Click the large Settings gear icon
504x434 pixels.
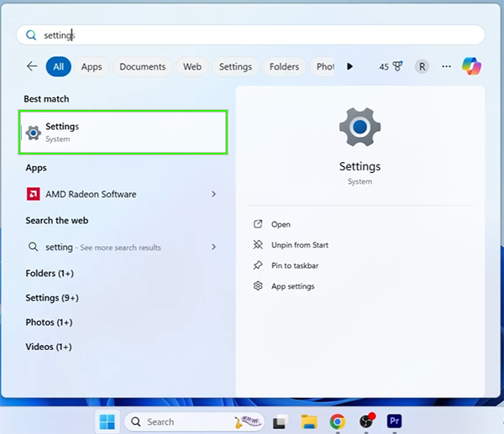coord(360,127)
